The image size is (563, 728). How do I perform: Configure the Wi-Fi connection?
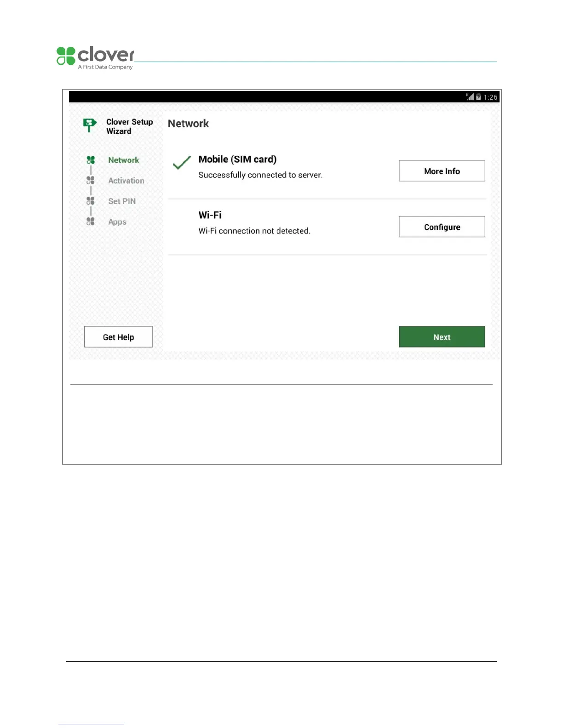(442, 227)
